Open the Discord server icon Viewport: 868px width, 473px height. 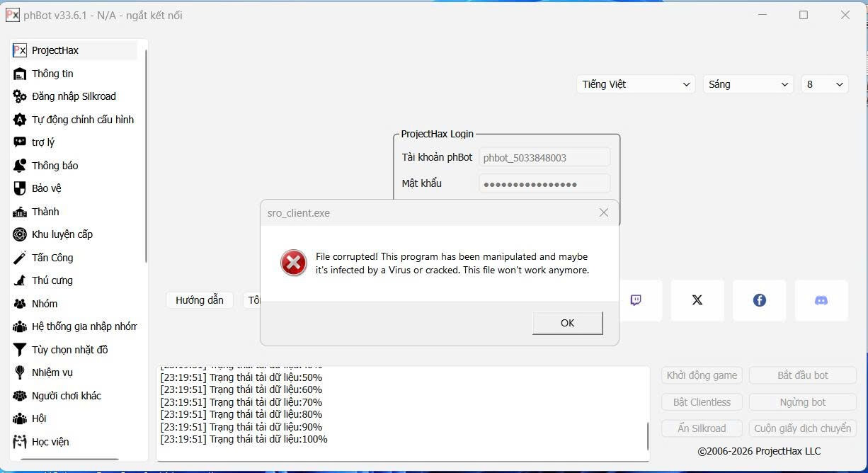point(821,300)
